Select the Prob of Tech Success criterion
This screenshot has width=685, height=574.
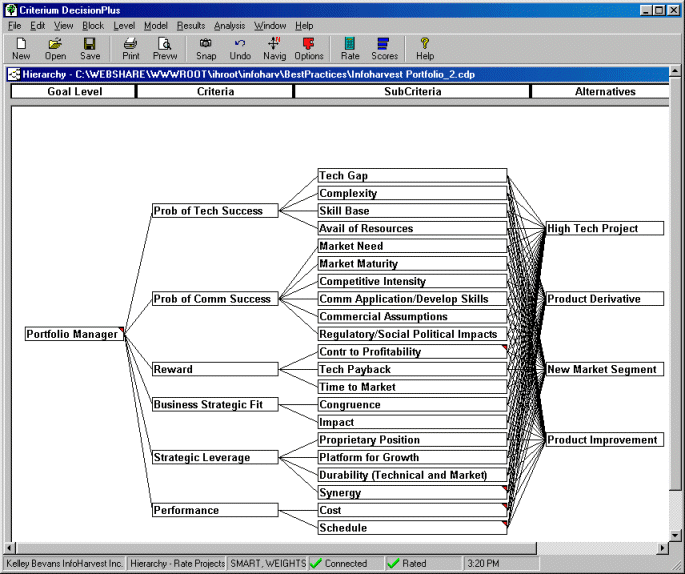(214, 211)
